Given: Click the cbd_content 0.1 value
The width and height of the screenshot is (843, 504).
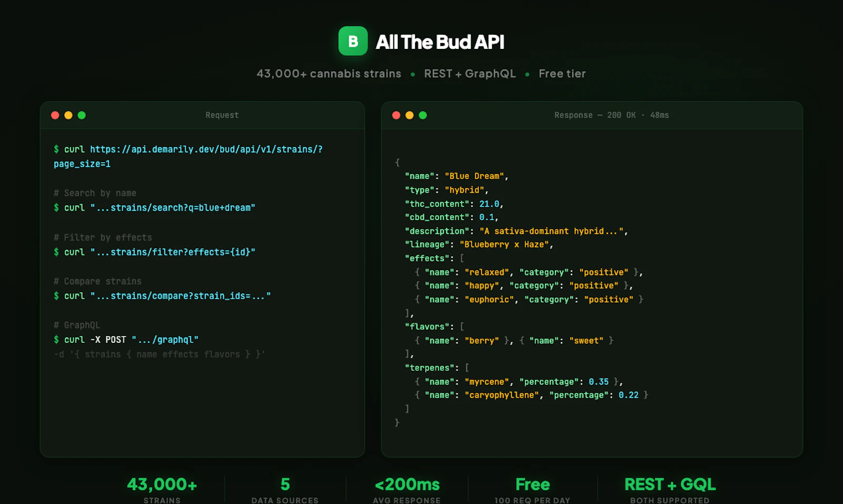Looking at the screenshot, I should tap(486, 218).
